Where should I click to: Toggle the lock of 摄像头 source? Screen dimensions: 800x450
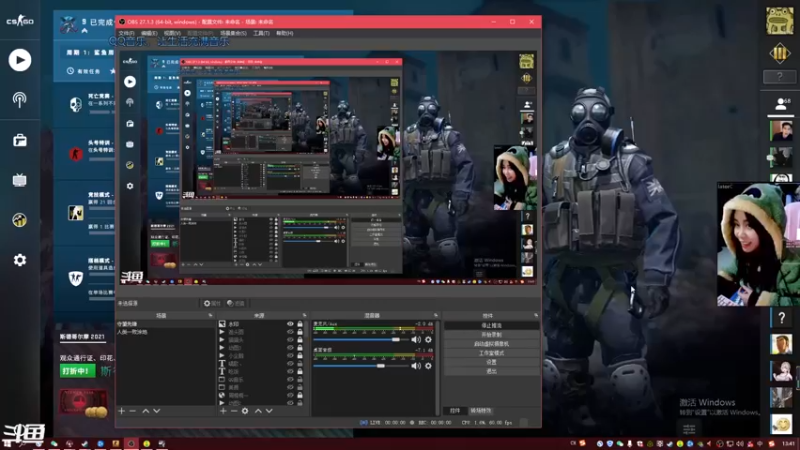(x=300, y=340)
